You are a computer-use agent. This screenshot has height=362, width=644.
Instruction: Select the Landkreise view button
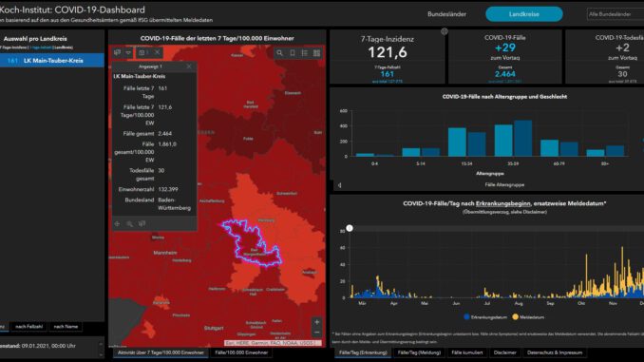[x=524, y=14]
